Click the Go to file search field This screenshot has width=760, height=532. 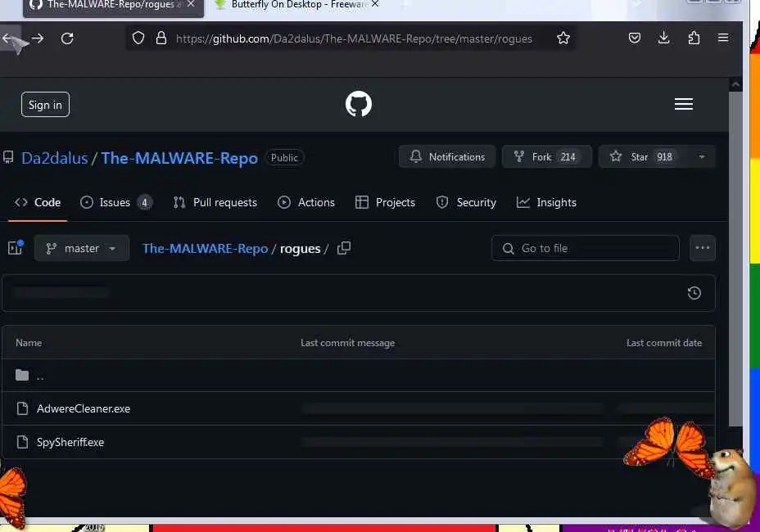pos(585,248)
